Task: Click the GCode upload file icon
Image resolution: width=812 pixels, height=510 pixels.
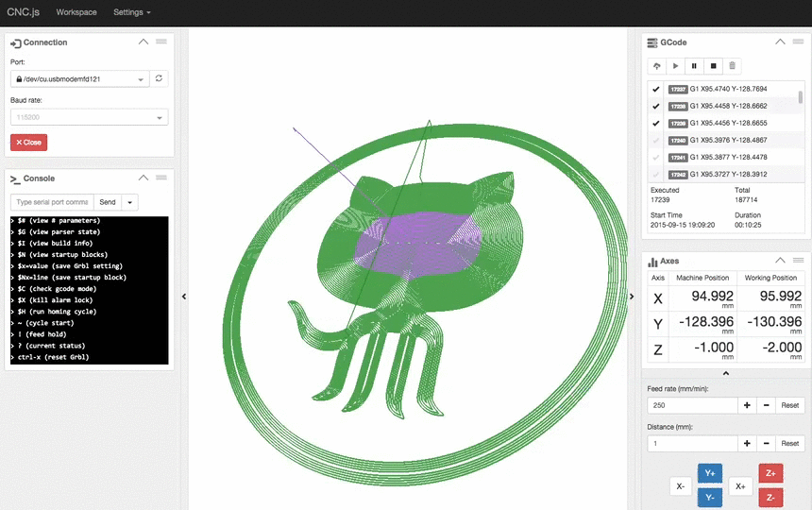Action: coord(656,66)
